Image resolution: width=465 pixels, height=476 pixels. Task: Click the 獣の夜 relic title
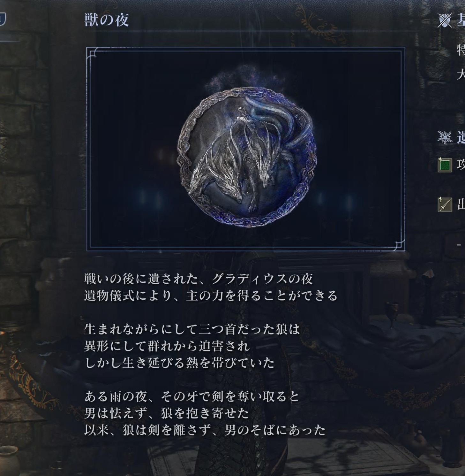107,20
